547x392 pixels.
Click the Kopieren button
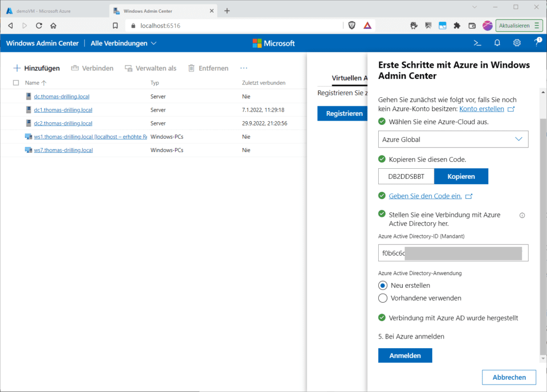461,176
